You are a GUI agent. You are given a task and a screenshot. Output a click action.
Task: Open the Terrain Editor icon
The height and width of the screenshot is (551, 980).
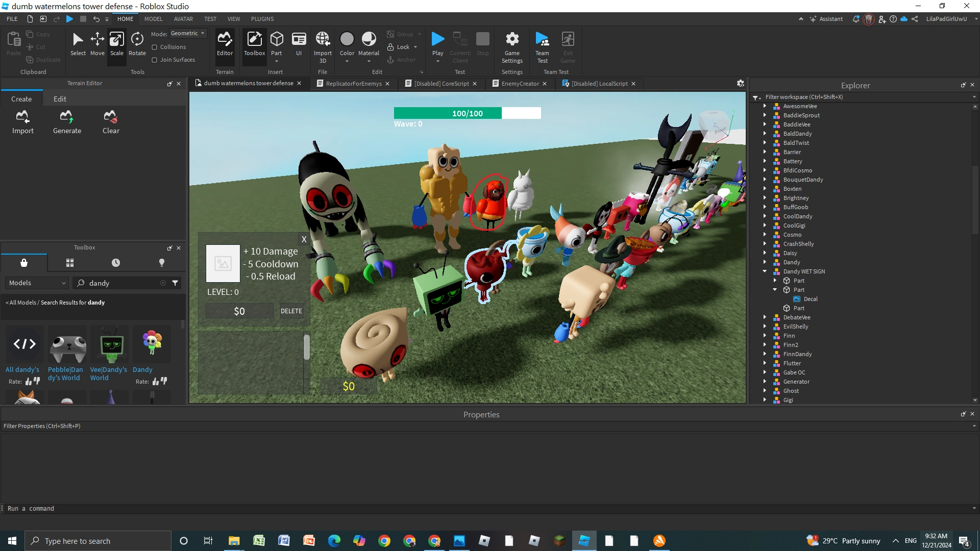225,44
